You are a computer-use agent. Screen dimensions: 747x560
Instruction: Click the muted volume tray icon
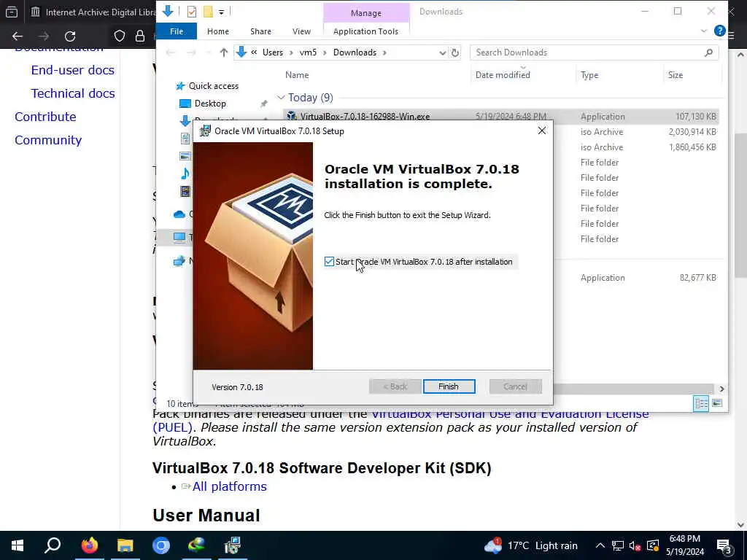click(635, 545)
